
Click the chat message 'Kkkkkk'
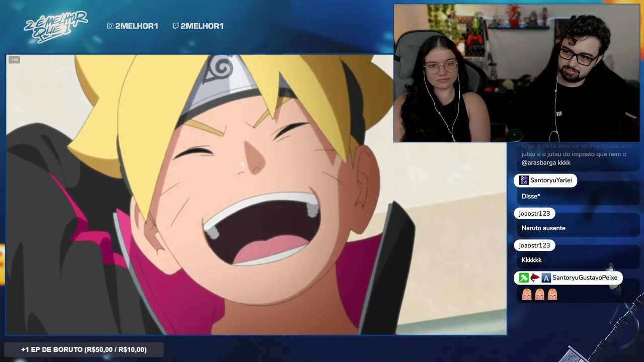(531, 260)
